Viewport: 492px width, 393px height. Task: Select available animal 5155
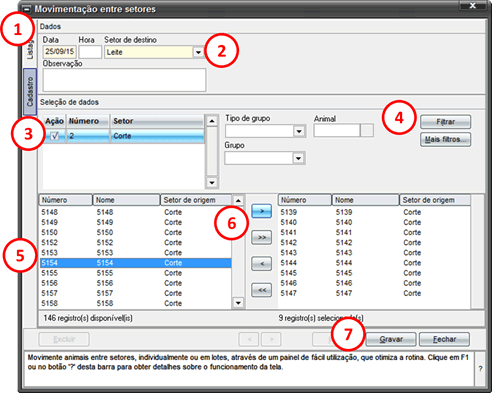click(x=136, y=273)
